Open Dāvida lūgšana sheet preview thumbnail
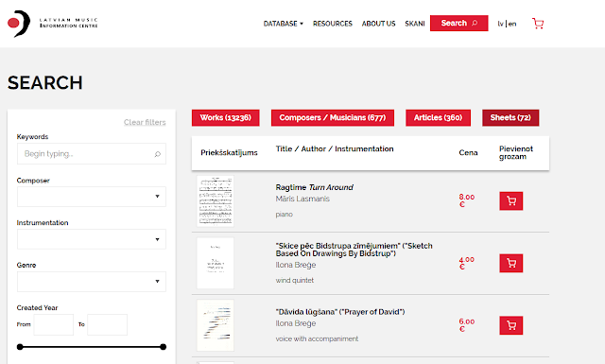 (216, 325)
